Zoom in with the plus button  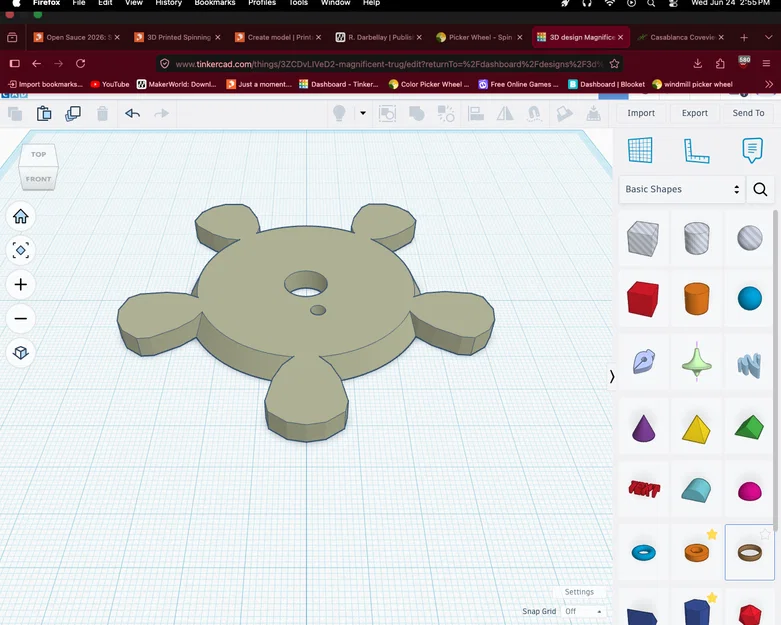tap(20, 284)
